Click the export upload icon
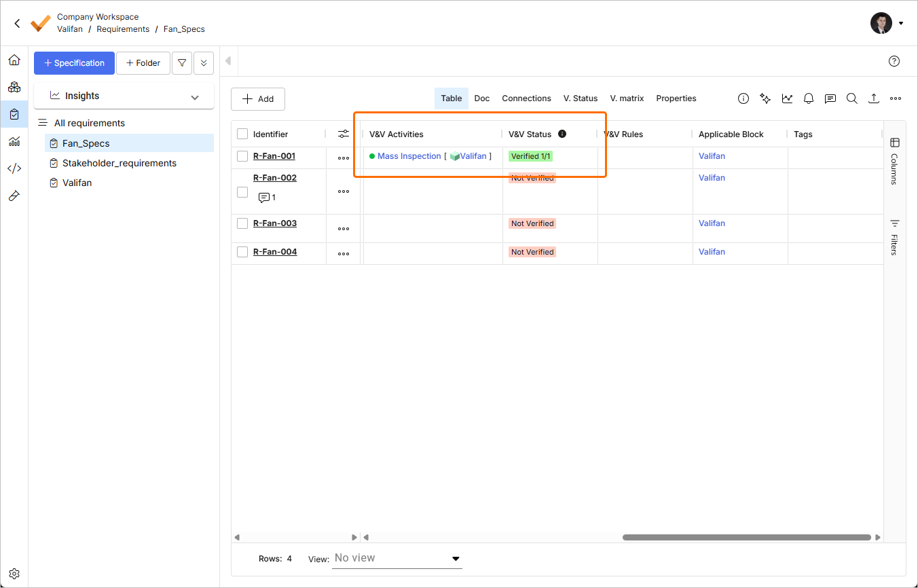The image size is (918, 588). pos(874,98)
